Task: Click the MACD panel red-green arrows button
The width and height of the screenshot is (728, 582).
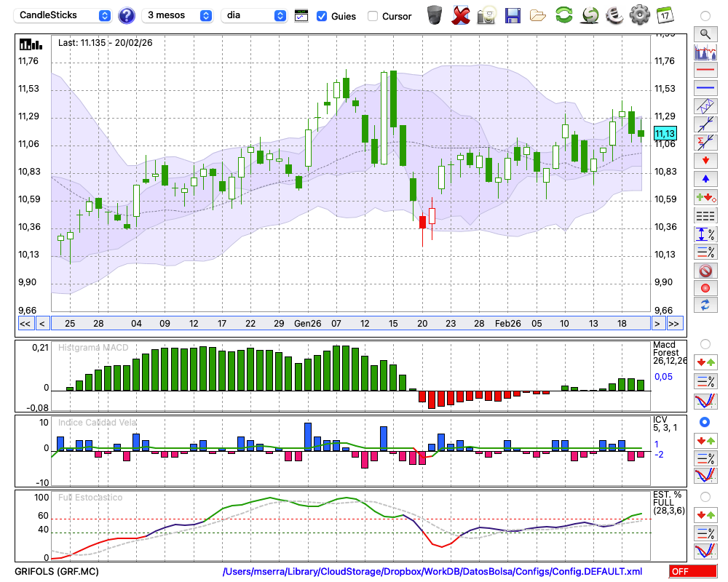Action: point(705,362)
